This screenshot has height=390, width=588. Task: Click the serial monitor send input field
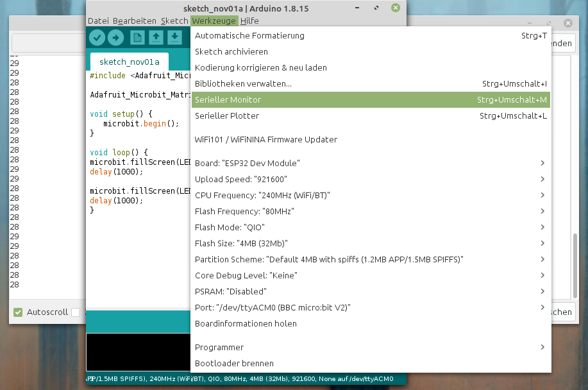49,43
